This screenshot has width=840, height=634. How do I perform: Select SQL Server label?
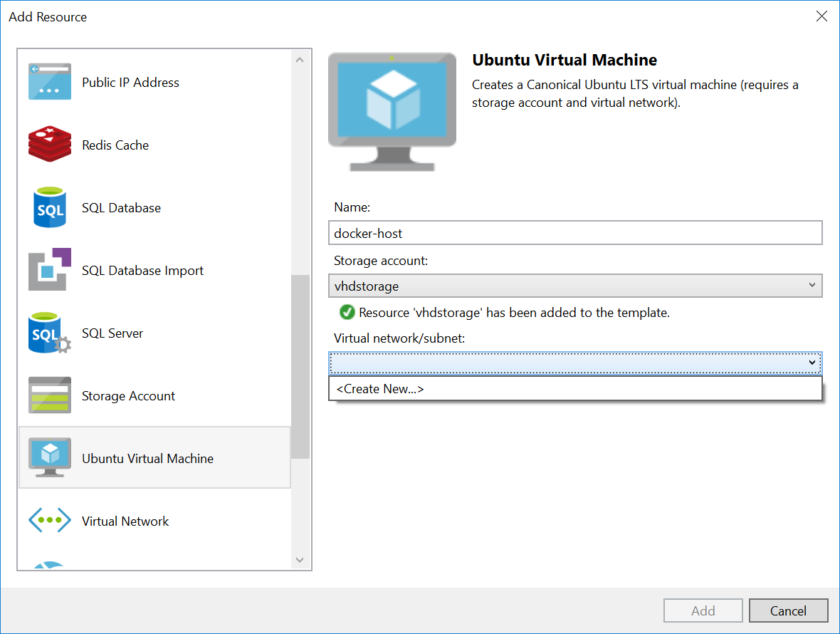click(112, 333)
